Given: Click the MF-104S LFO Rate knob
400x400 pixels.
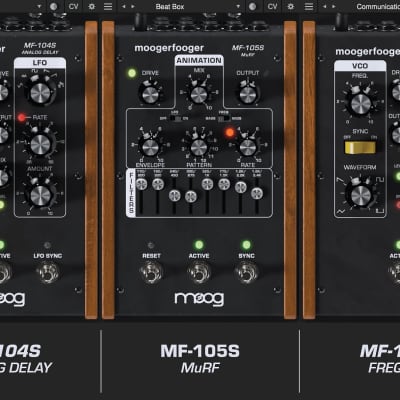Looking at the screenshot, I should coord(40,145).
